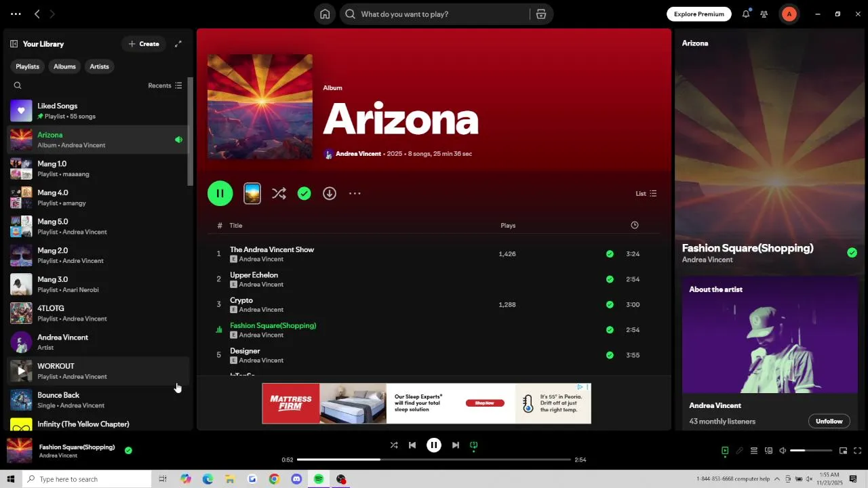Search within Your Library
Screen dimensions: 868x488
coord(18,85)
